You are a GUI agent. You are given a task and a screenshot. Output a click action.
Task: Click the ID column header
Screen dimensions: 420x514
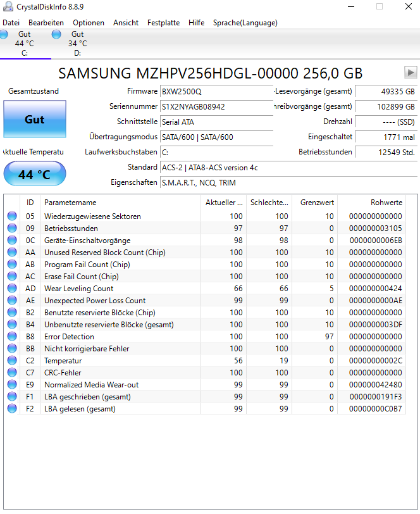(30, 203)
